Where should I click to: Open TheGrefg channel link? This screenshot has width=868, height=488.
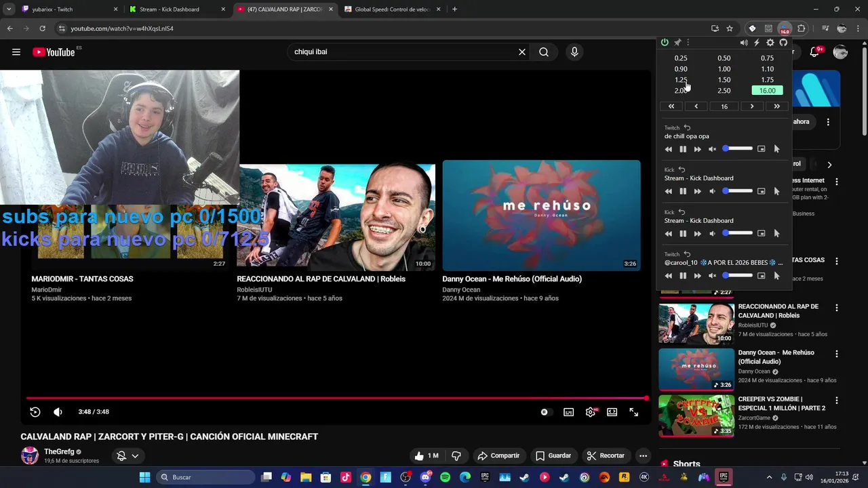[59, 452]
